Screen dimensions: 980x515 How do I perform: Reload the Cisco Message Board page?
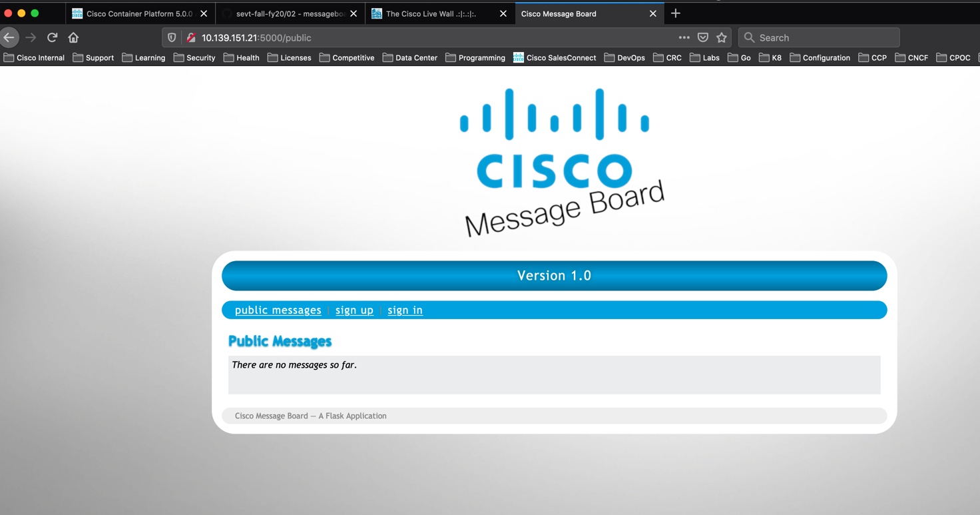[53, 38]
